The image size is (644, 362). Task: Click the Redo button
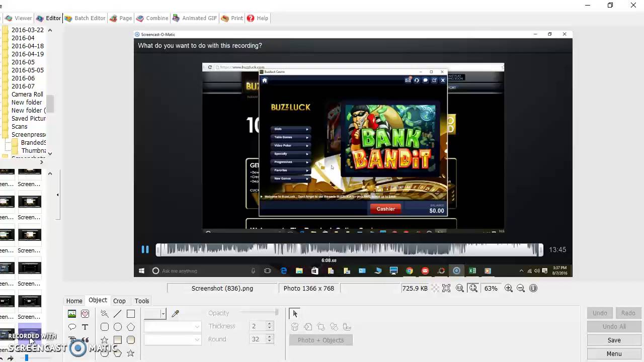(x=628, y=313)
